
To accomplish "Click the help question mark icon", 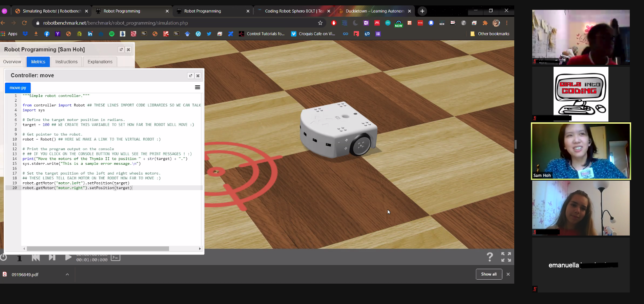I will pyautogui.click(x=490, y=257).
